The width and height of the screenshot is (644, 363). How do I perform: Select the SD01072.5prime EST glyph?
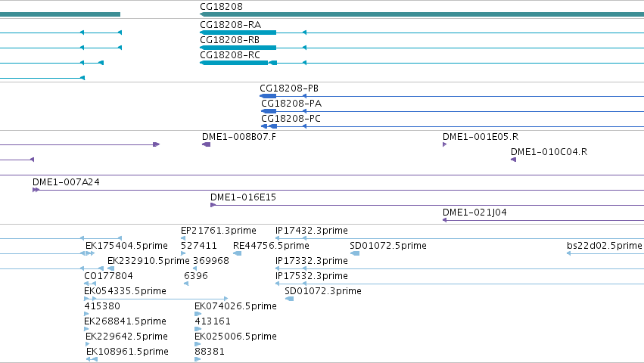coord(355,254)
